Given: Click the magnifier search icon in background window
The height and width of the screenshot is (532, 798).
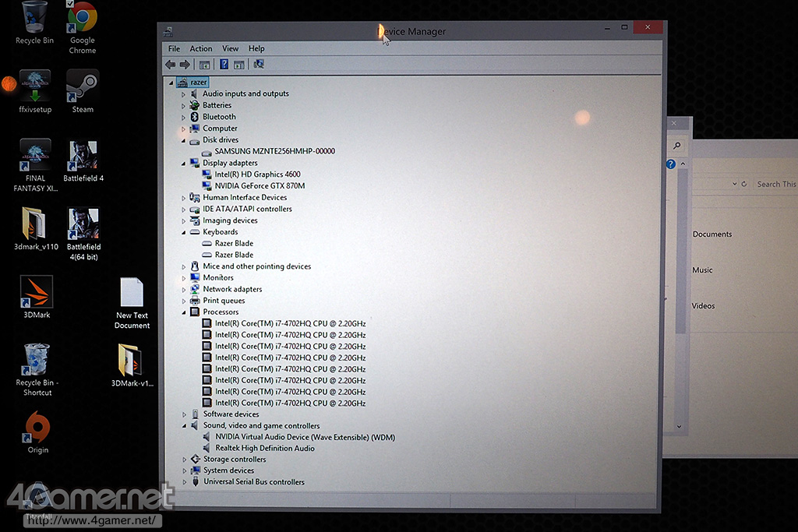Looking at the screenshot, I should tap(677, 146).
